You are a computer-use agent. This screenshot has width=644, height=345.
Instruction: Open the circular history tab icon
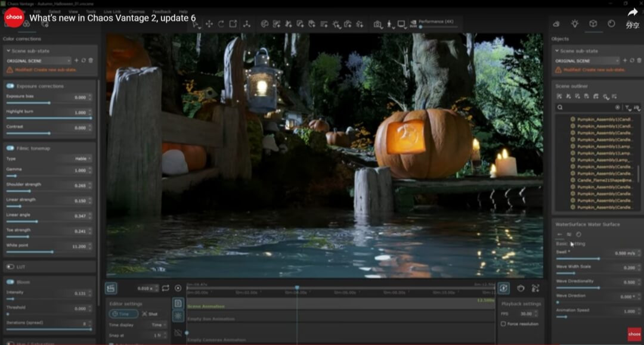tap(611, 24)
